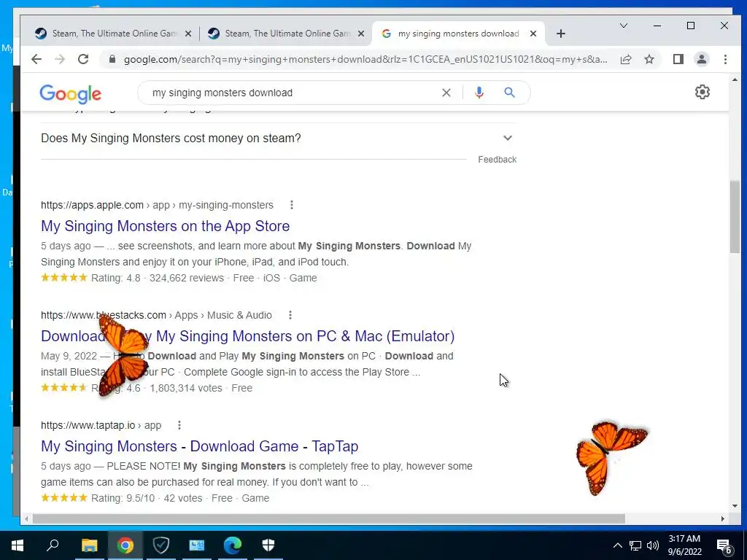Open more options for the taptap.io result

click(x=179, y=425)
